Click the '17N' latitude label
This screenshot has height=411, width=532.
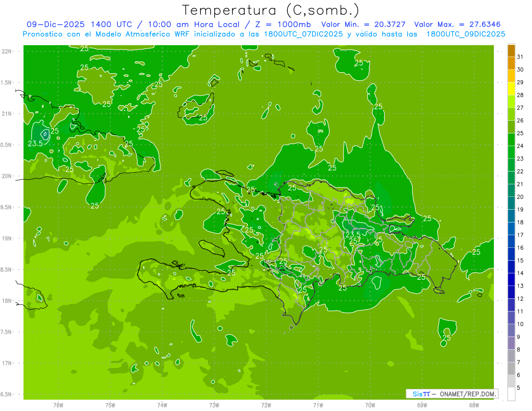7,363
